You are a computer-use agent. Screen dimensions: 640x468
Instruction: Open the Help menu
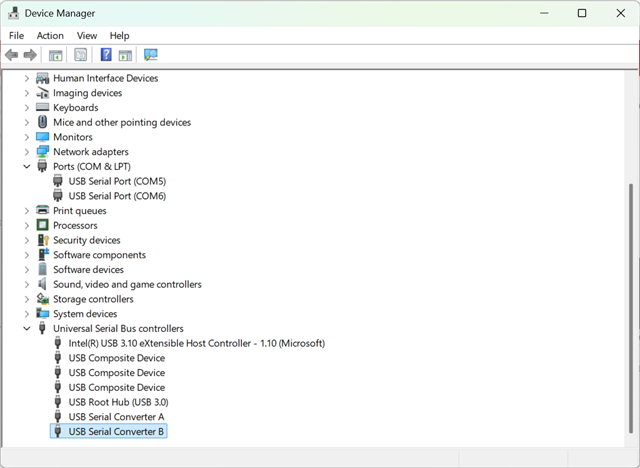(x=120, y=36)
